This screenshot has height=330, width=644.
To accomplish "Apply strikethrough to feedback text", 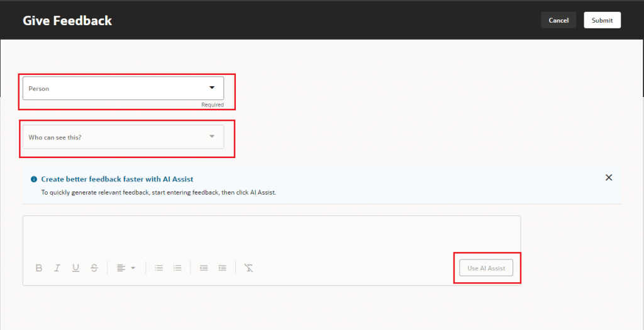I will coord(94,268).
